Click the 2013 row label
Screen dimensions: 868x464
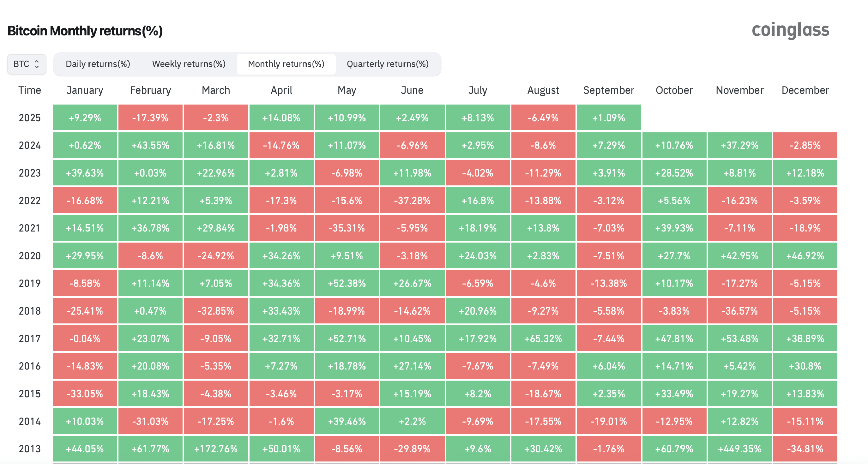point(29,449)
